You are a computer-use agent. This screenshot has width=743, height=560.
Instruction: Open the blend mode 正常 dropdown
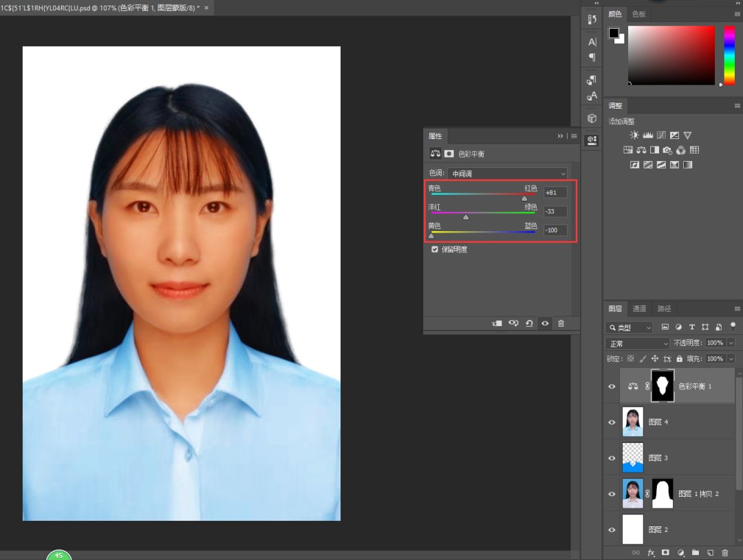click(637, 343)
